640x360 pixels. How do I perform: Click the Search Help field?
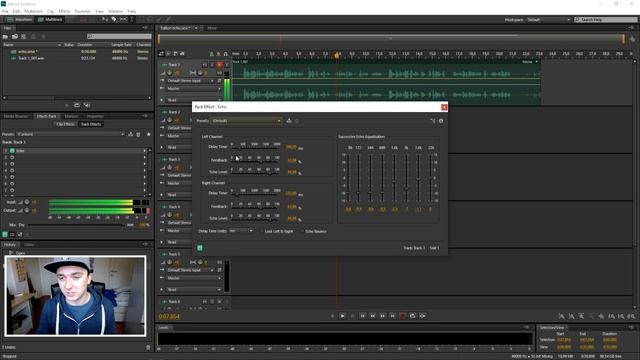605,20
